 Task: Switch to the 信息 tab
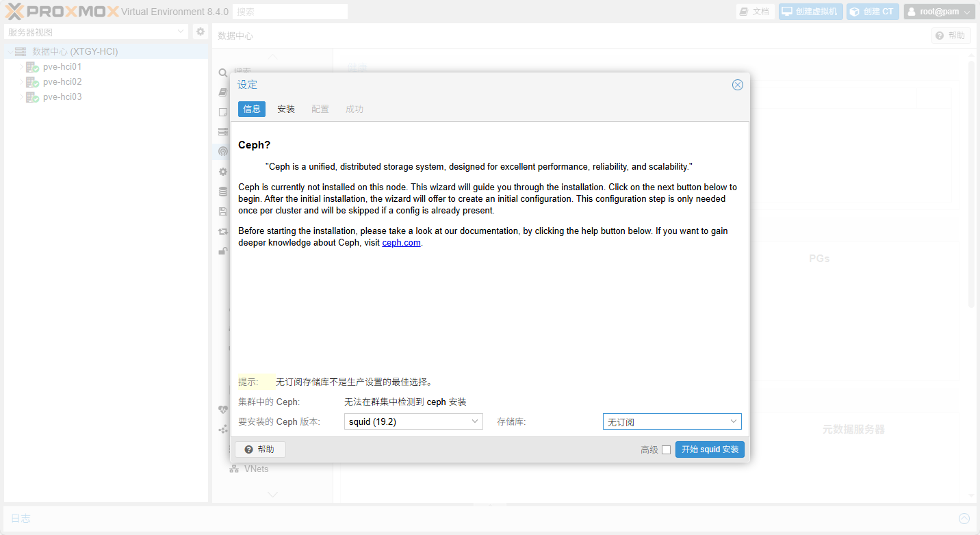tap(252, 109)
